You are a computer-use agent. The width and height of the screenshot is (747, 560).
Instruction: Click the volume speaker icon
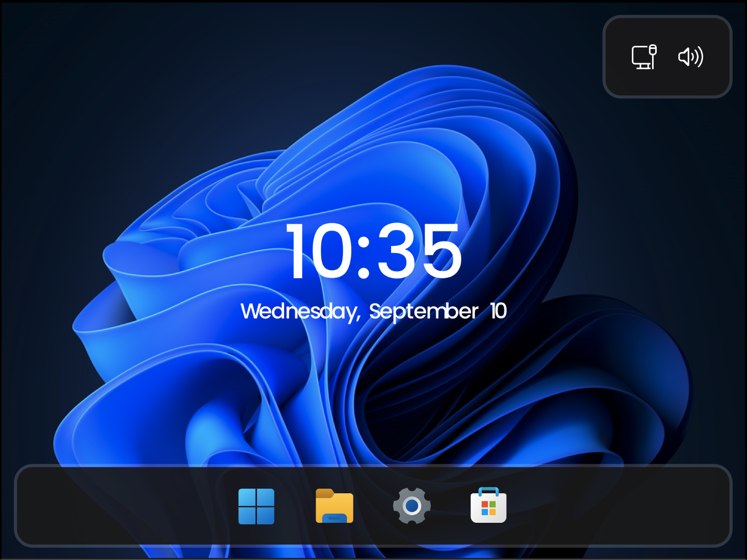click(x=691, y=57)
